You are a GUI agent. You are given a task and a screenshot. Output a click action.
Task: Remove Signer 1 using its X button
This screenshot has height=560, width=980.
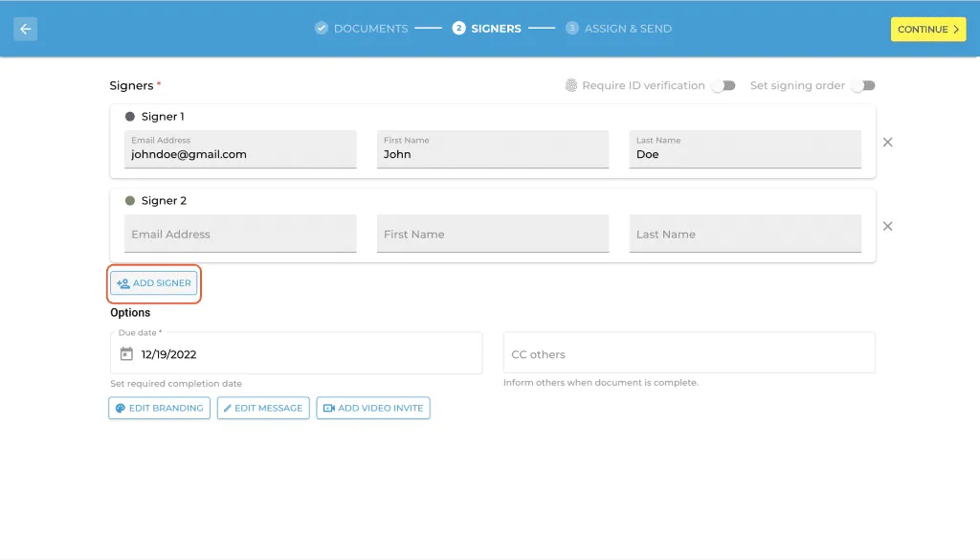click(x=887, y=142)
